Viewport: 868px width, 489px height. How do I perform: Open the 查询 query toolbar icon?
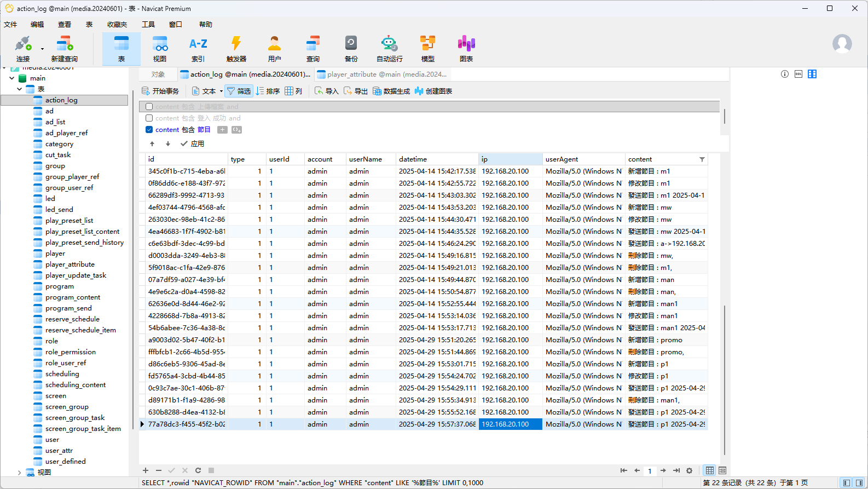click(x=313, y=49)
